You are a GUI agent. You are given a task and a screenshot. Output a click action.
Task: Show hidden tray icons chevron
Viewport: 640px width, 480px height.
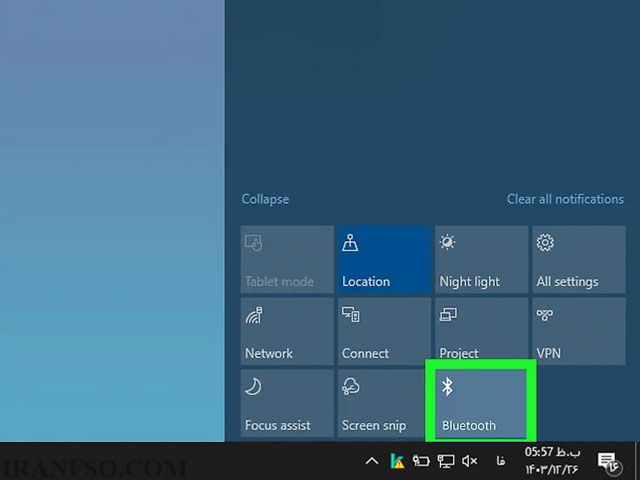[371, 461]
